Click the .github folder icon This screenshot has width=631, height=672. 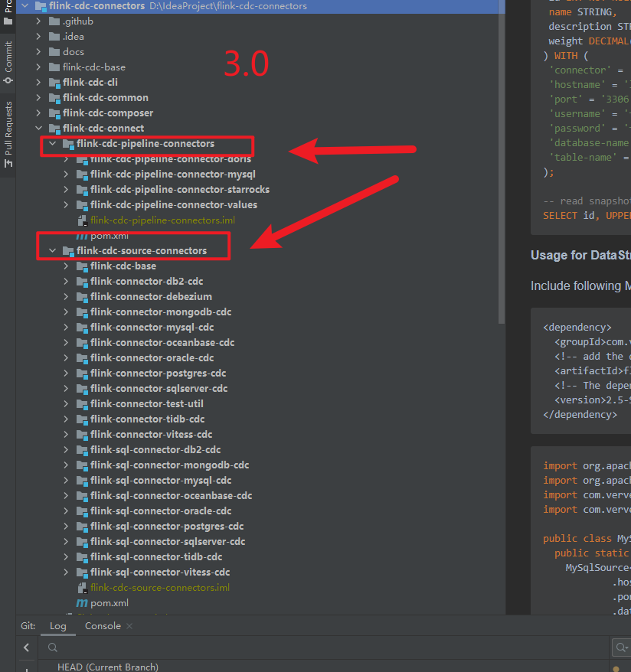[x=54, y=21]
